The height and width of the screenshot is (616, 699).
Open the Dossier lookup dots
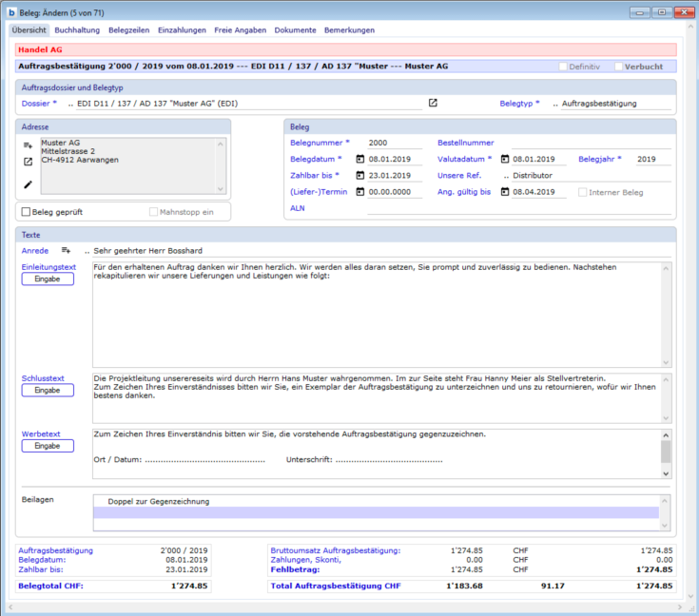70,104
